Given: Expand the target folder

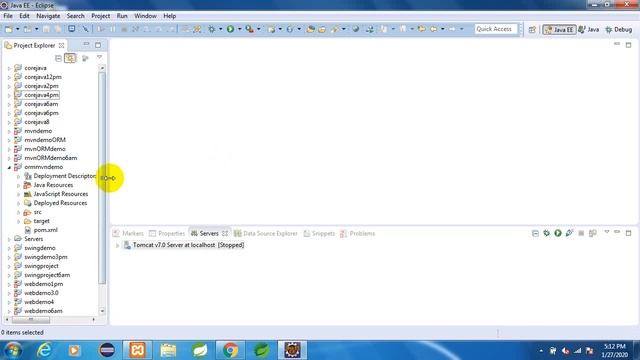Looking at the screenshot, I should tap(18, 221).
